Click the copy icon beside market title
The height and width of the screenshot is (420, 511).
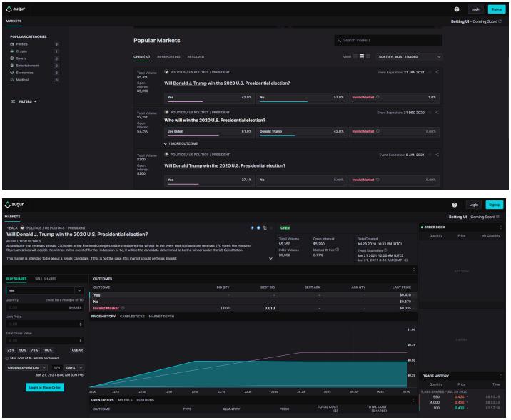[265, 228]
